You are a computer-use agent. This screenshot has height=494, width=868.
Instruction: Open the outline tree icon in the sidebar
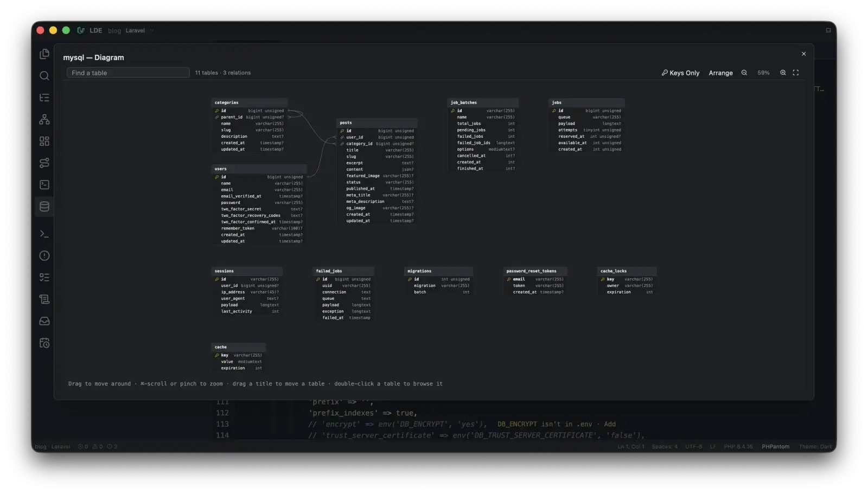coord(44,98)
